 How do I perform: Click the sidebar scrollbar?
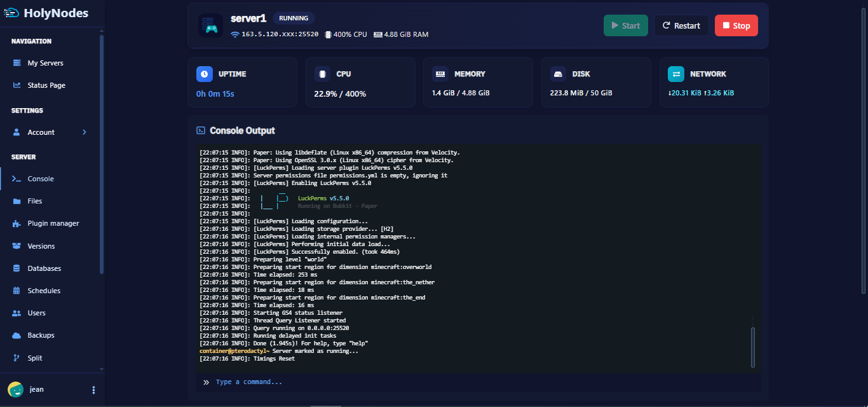(102, 154)
